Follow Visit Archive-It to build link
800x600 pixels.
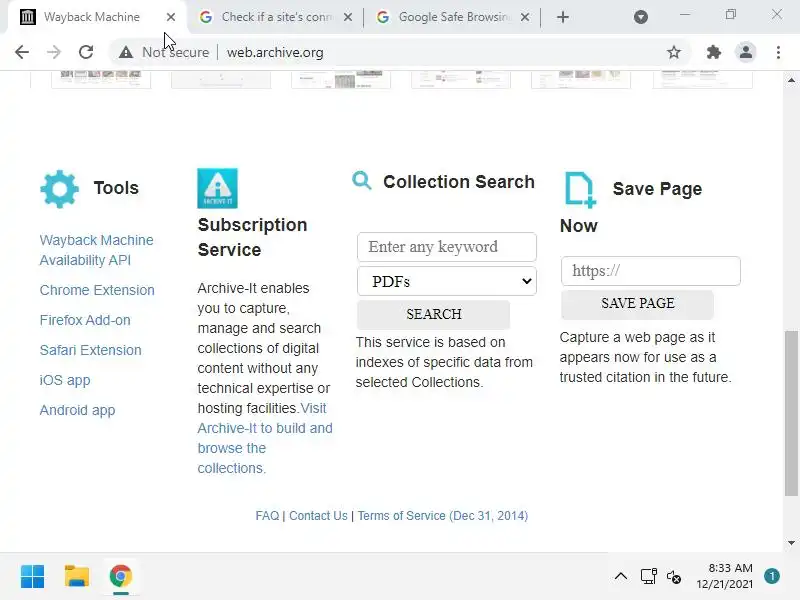pos(265,438)
